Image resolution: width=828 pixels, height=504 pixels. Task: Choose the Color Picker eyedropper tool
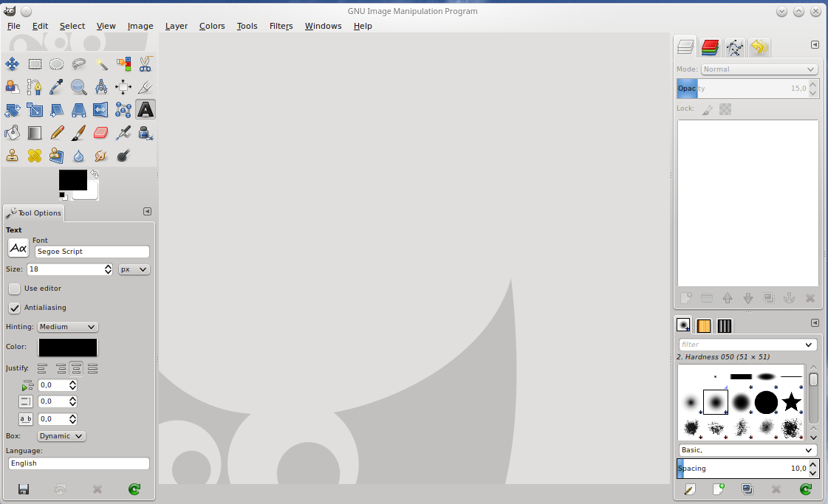click(56, 87)
